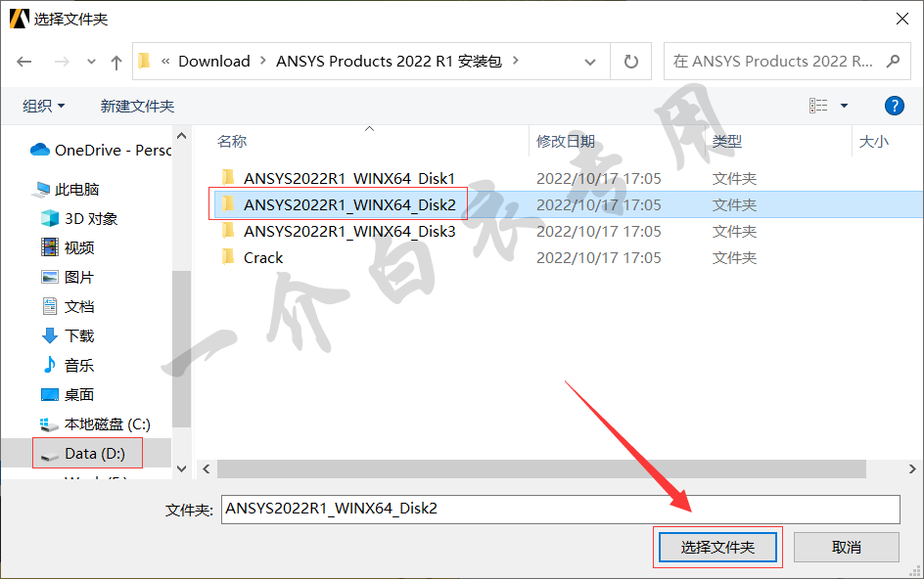Click the sidebar vertical scrollbar thumb

point(182,349)
